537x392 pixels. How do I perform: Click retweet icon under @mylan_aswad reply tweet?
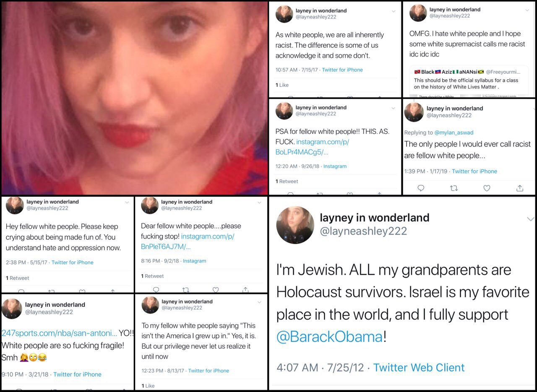(x=454, y=188)
